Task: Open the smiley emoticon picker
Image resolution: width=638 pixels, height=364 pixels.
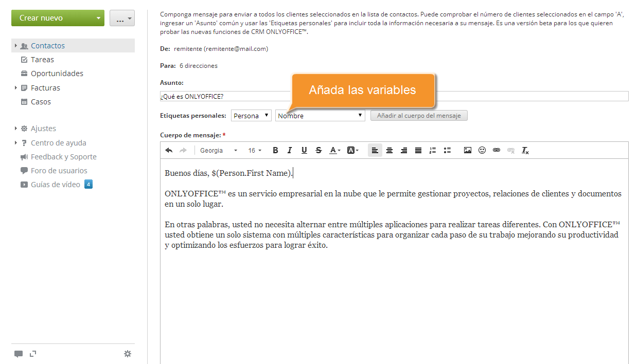Action: [x=482, y=150]
